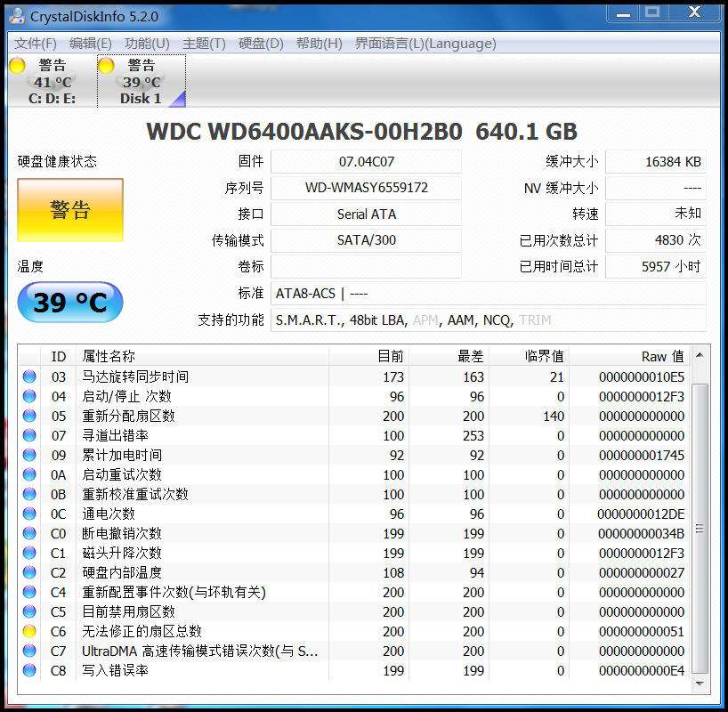Open the 功能(U) menu
Screen dimensions: 728x712
pos(147,44)
